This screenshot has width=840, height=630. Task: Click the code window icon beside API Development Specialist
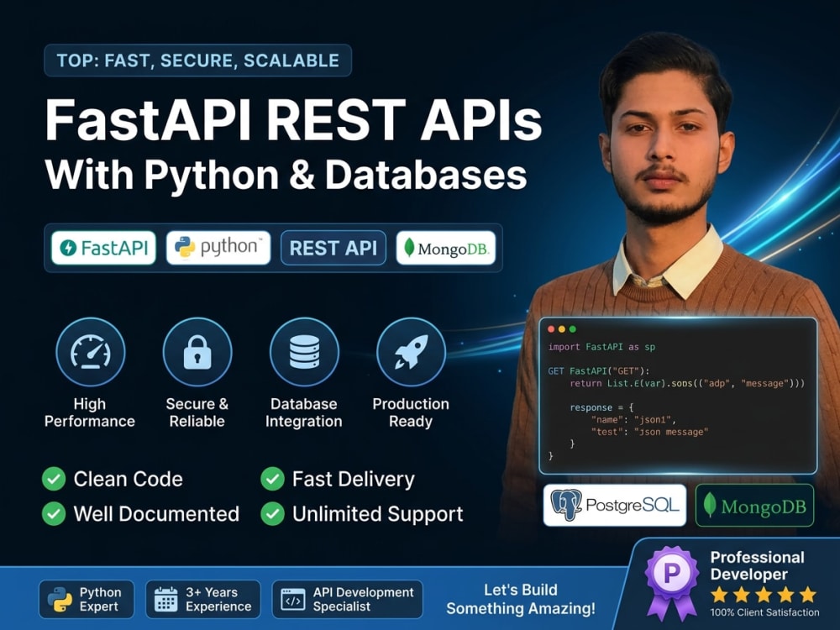293,600
